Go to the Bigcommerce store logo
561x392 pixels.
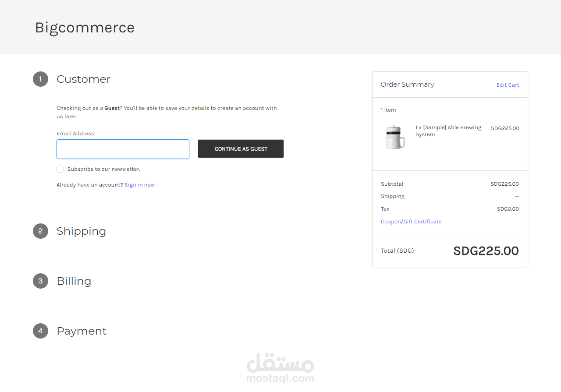[x=85, y=28]
